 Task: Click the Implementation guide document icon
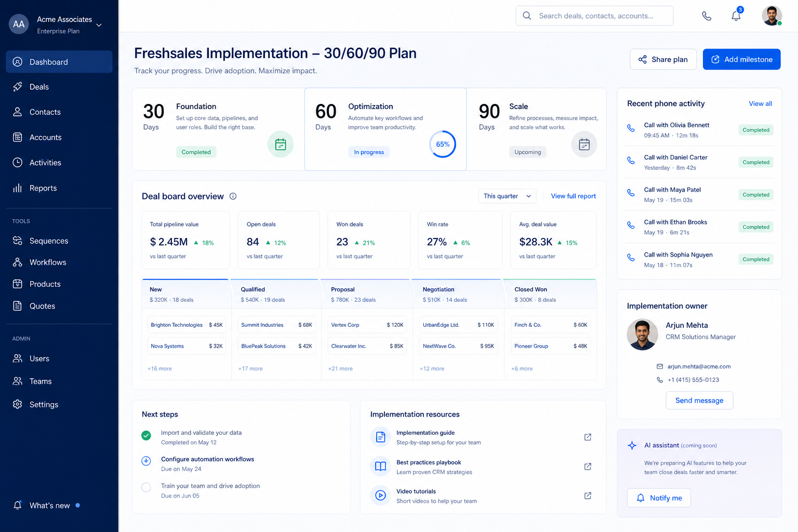click(381, 437)
